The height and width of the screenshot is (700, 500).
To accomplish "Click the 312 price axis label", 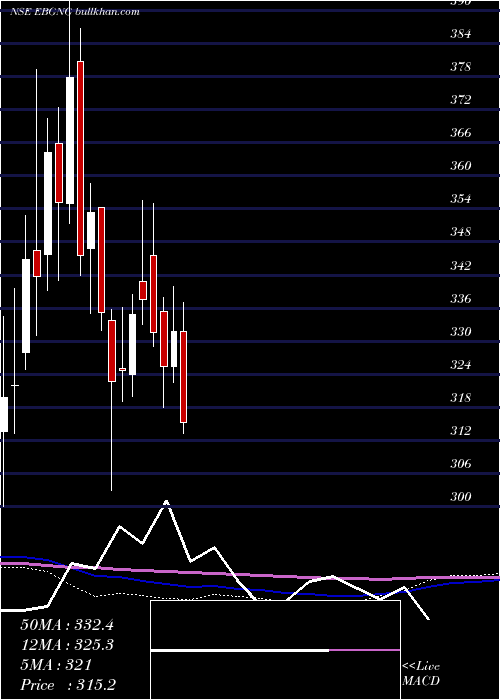I will [x=460, y=430].
